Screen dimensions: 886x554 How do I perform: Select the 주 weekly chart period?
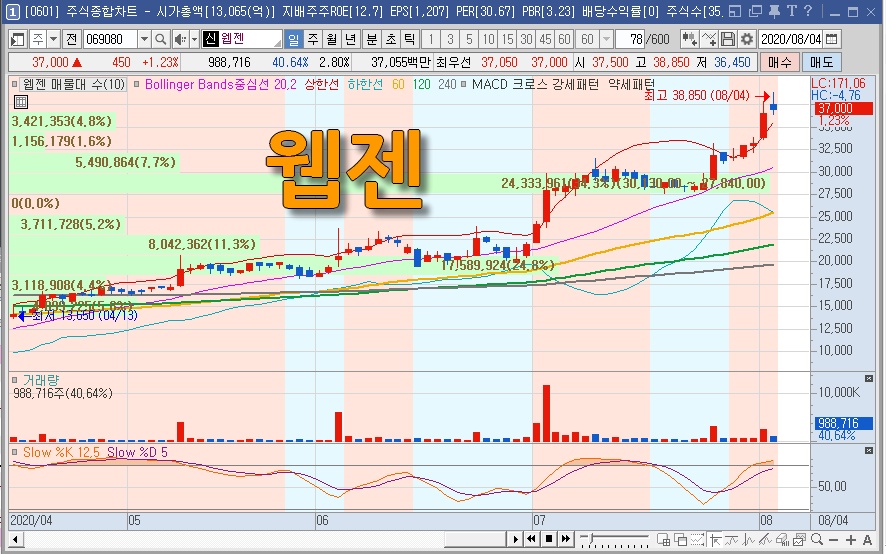(x=312, y=39)
